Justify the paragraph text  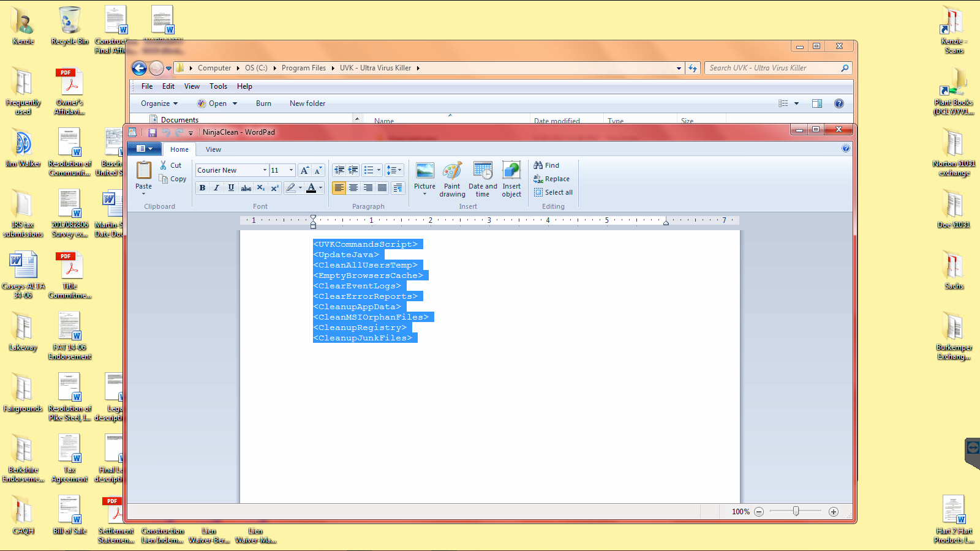[382, 188]
